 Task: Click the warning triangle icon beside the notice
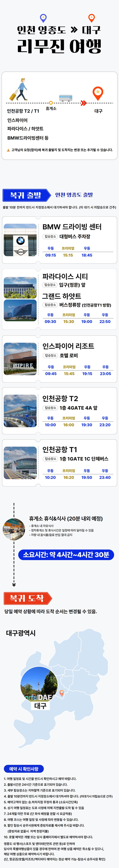click(x=8, y=150)
